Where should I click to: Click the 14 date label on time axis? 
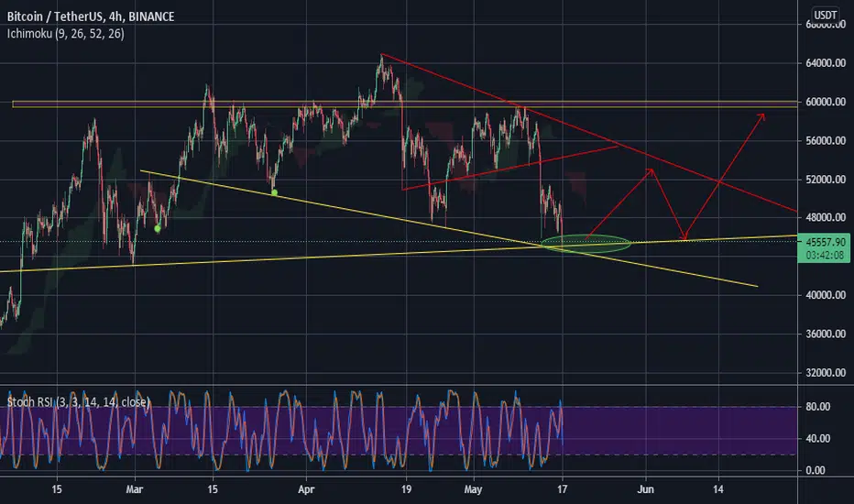click(718, 489)
